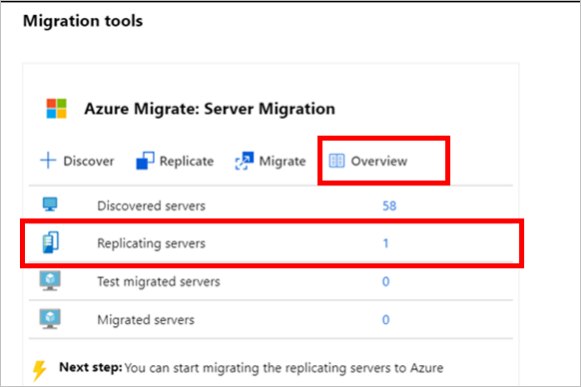
Task: Click the Migrate arrow icon
Action: pyautogui.click(x=244, y=161)
